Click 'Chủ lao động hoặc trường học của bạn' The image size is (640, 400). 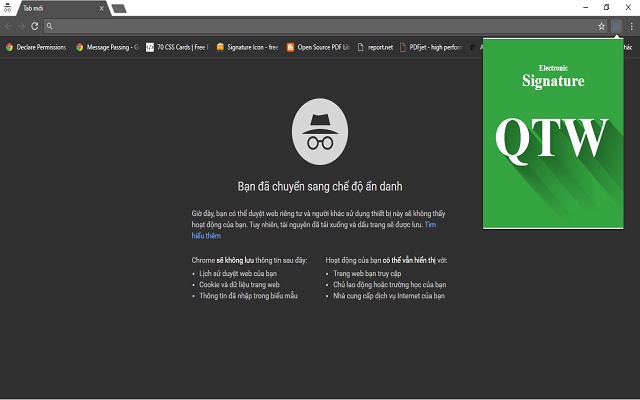point(389,284)
